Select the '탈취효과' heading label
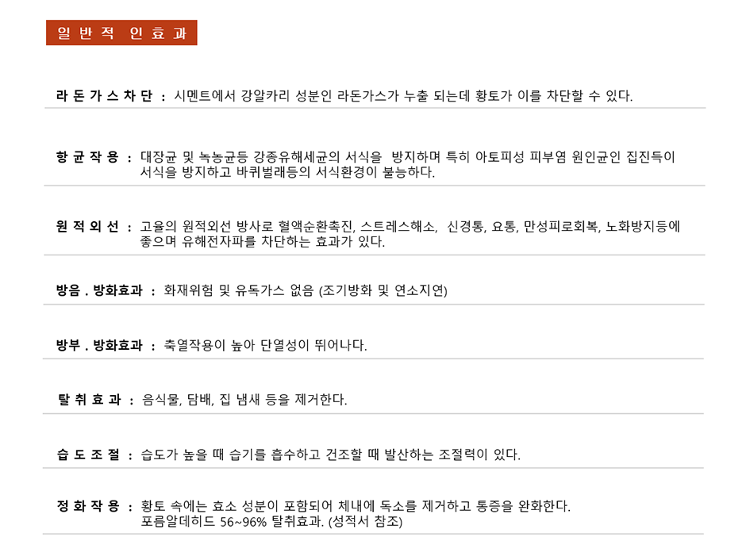The image size is (750, 560). (89, 400)
